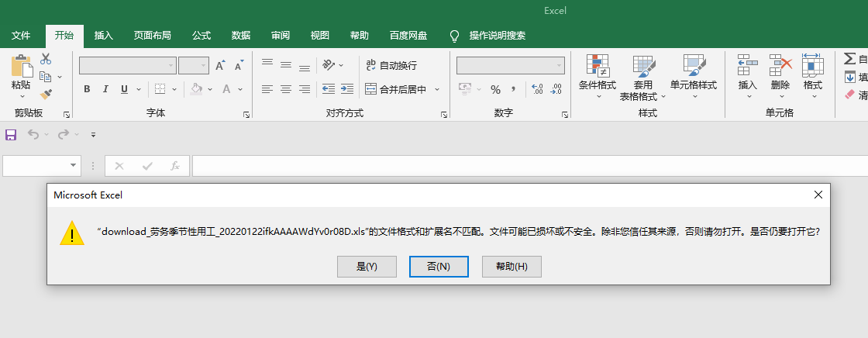Image resolution: width=868 pixels, height=338 pixels.
Task: Switch to the 公式 (Formulas) tab
Action: point(201,36)
